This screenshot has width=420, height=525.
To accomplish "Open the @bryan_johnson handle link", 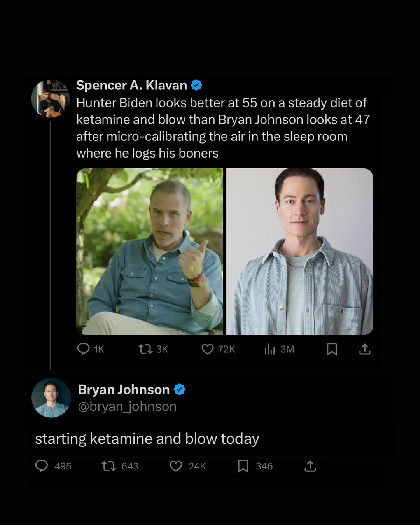I will 127,406.
